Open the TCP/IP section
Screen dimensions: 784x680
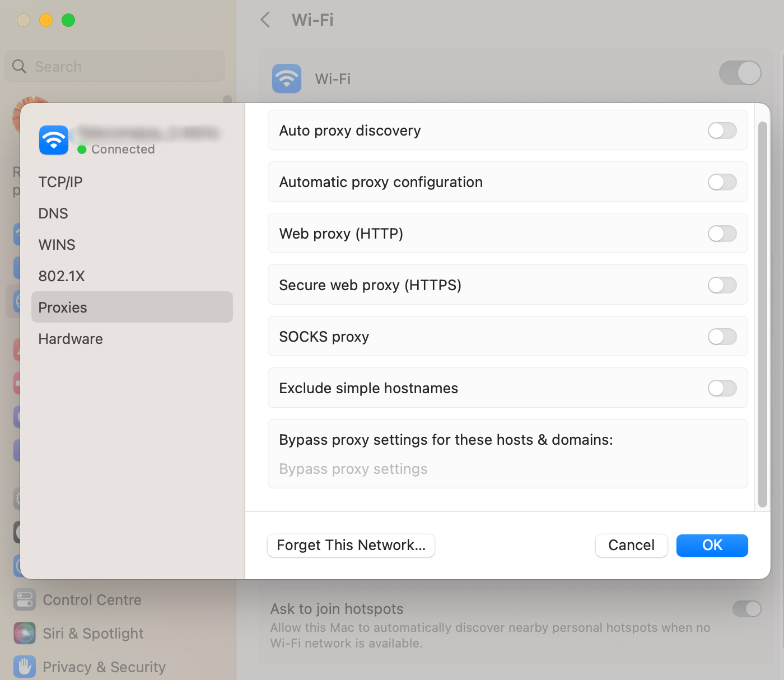[60, 182]
